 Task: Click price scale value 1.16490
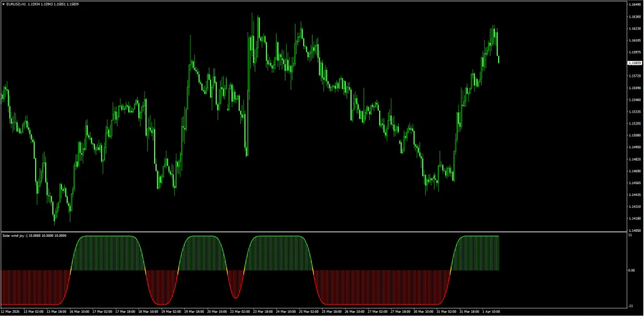pos(635,4)
